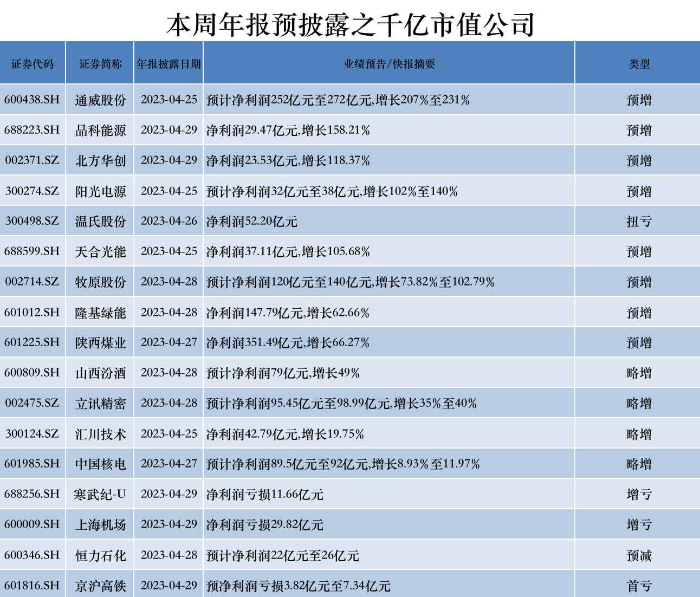Select summary 净利润37.11亿元,增长105.68%
The height and width of the screenshot is (597, 700).
tap(288, 251)
